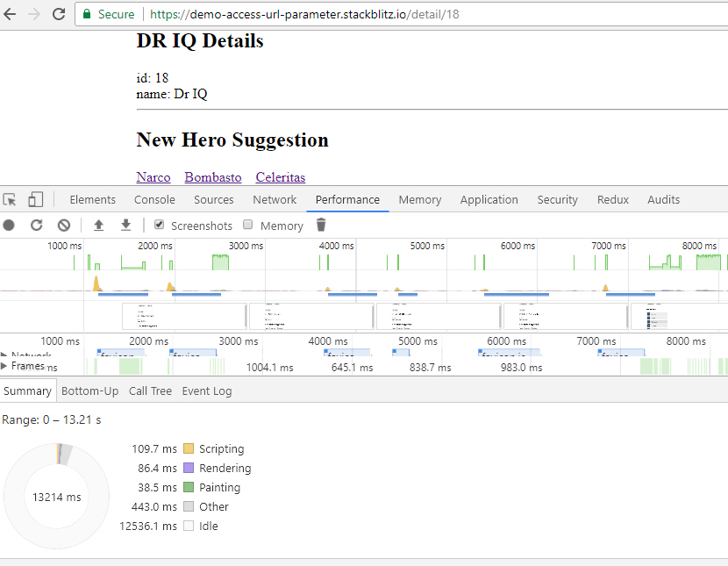Open the Call Tree tab
The width and height of the screenshot is (728, 566).
(151, 391)
